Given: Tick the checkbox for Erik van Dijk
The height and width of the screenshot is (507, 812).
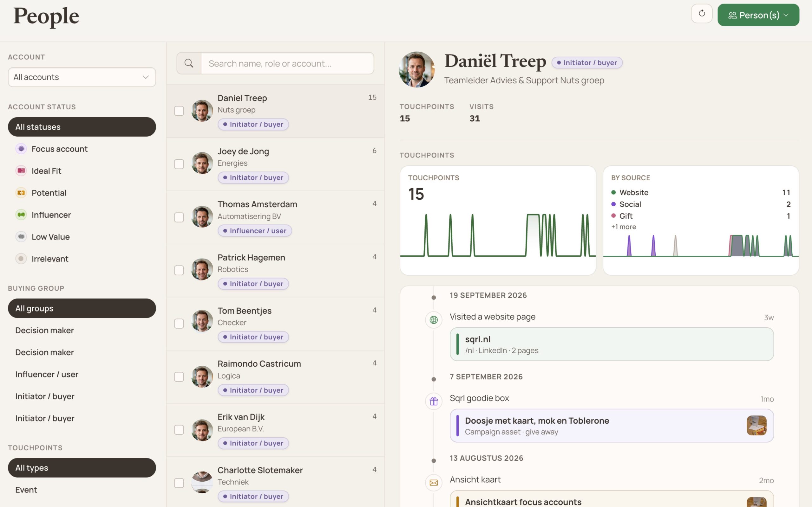Looking at the screenshot, I should 179,430.
